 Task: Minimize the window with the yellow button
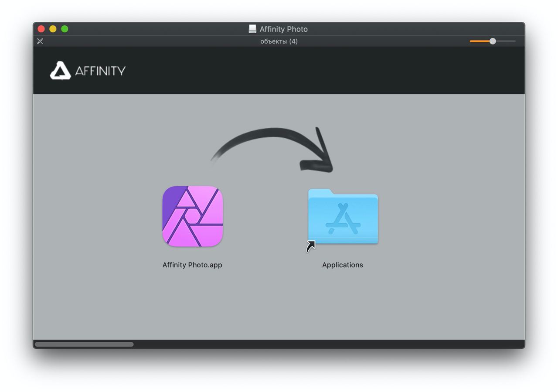[53, 29]
